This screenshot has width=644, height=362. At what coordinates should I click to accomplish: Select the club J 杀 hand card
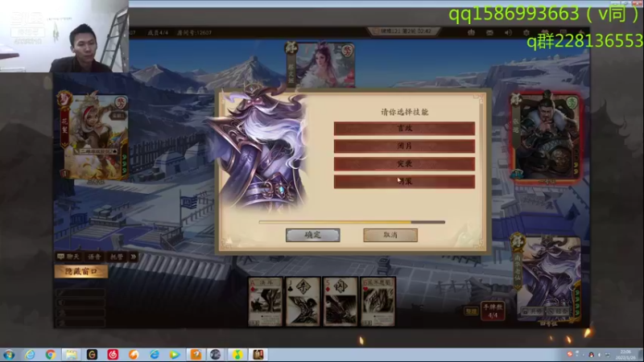coord(303,302)
